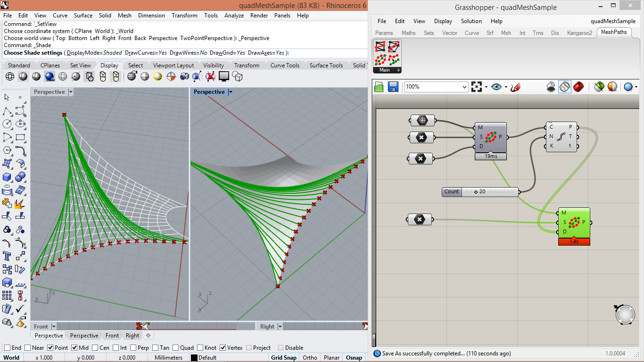Click the Puzzle piece Join tool

[x=7, y=204]
